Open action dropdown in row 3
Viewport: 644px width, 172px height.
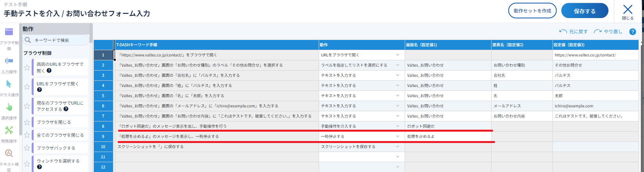point(398,76)
